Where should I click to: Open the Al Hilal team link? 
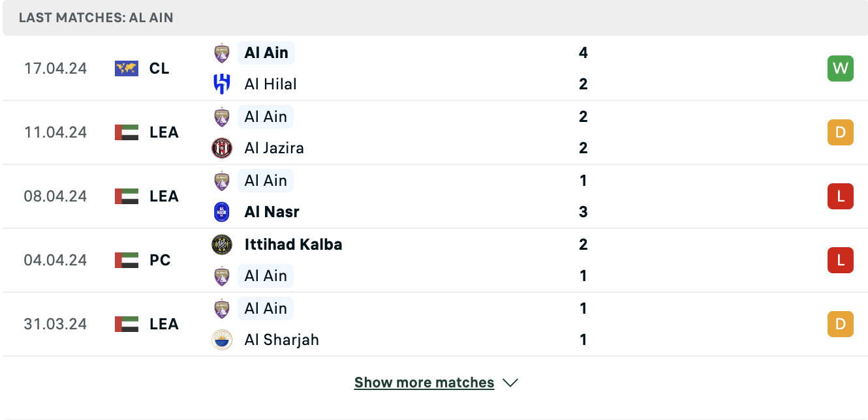click(270, 84)
